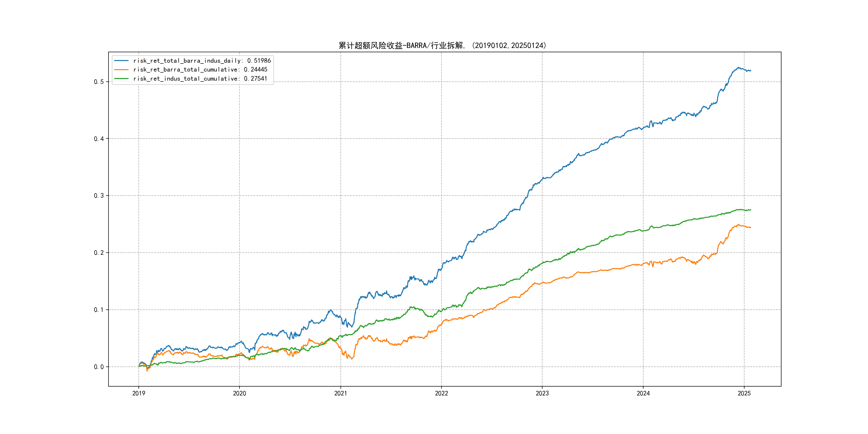Click the blue line swatch in legend
This screenshot has width=868, height=434.
[121, 61]
